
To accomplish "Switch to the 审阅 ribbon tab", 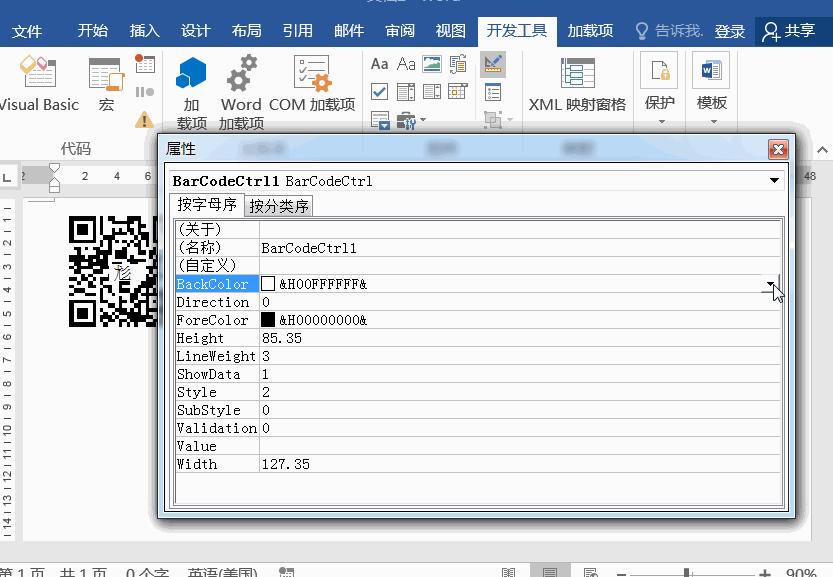I will coord(400,31).
